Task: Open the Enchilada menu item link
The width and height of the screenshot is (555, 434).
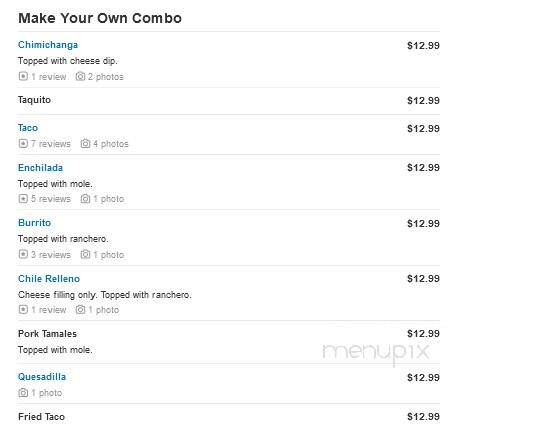Action: [40, 168]
